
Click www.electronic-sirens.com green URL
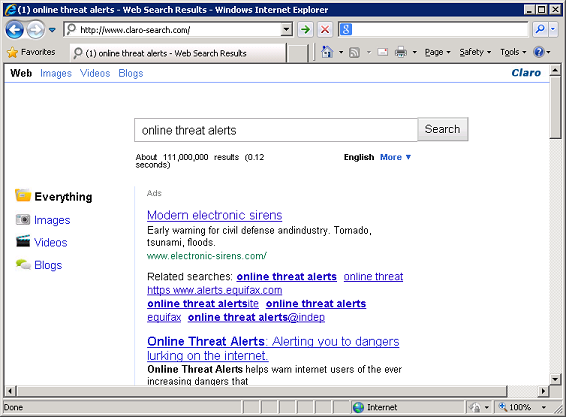pyautogui.click(x=207, y=256)
